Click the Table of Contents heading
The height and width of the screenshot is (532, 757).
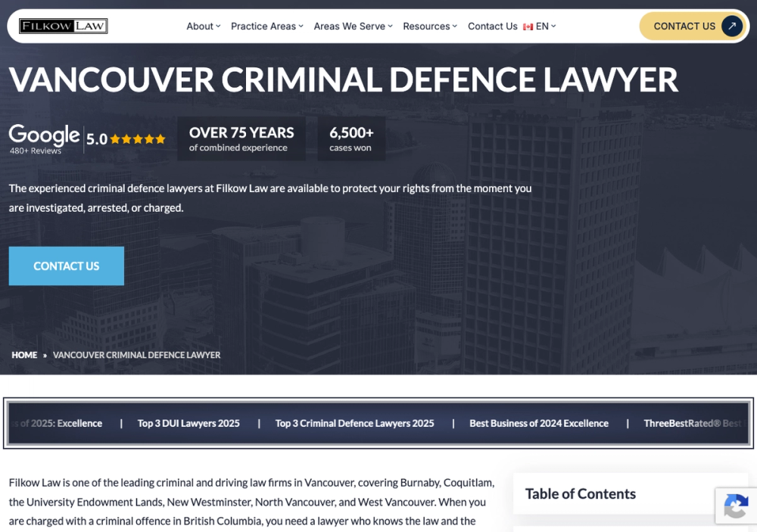tap(581, 494)
